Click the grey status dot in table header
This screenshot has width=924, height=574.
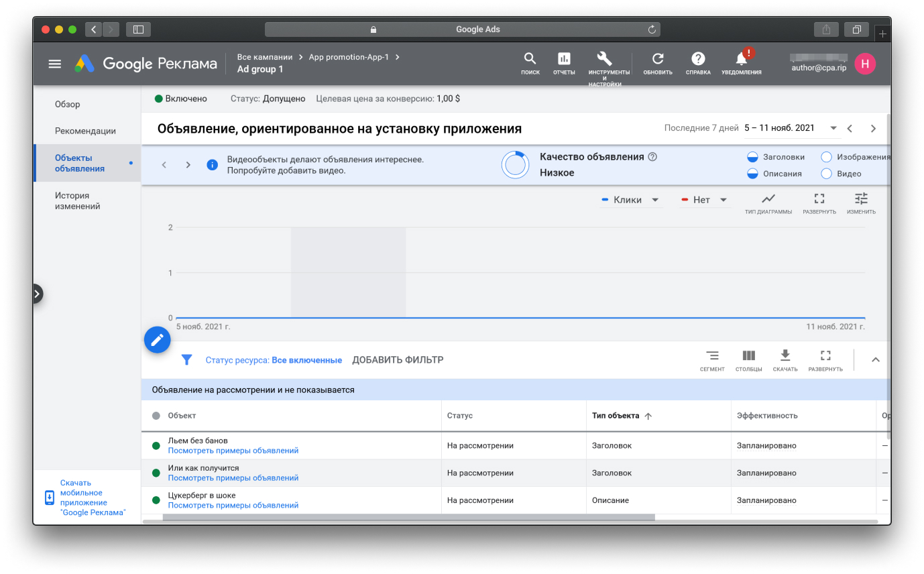coord(156,416)
